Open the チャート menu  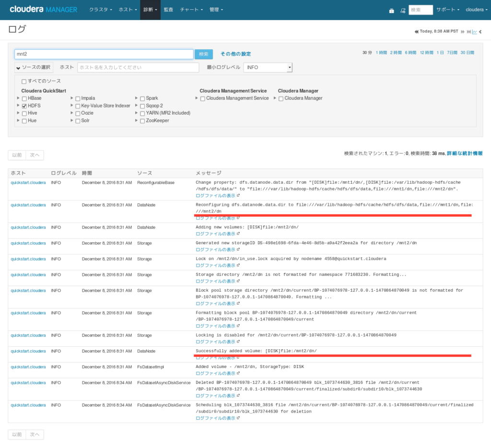191,10
